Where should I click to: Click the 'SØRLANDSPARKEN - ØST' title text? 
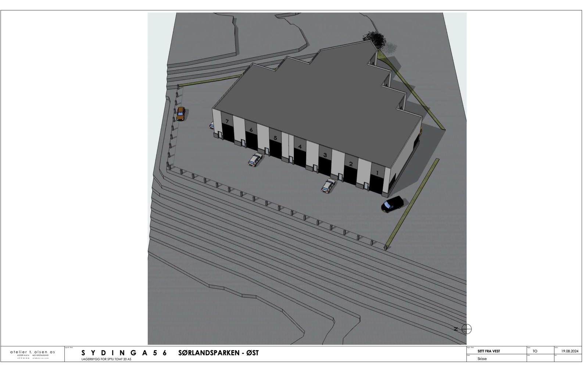(219, 353)
